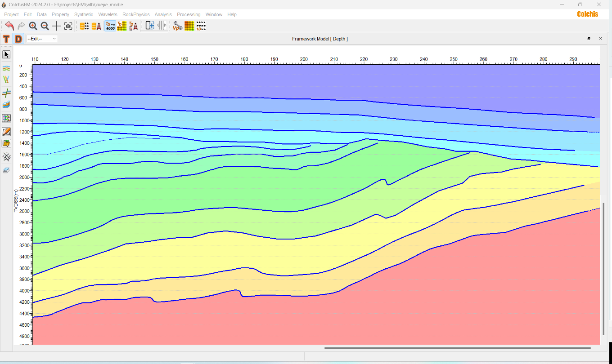Toggle the D depth domain button

18,39
